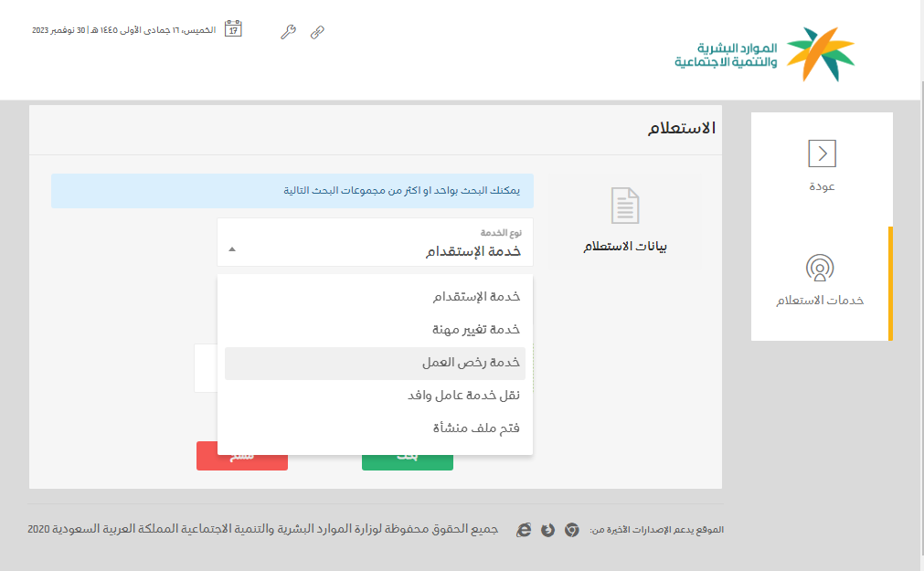Click the calendar date icon
This screenshot has height=571, width=924.
(x=233, y=29)
